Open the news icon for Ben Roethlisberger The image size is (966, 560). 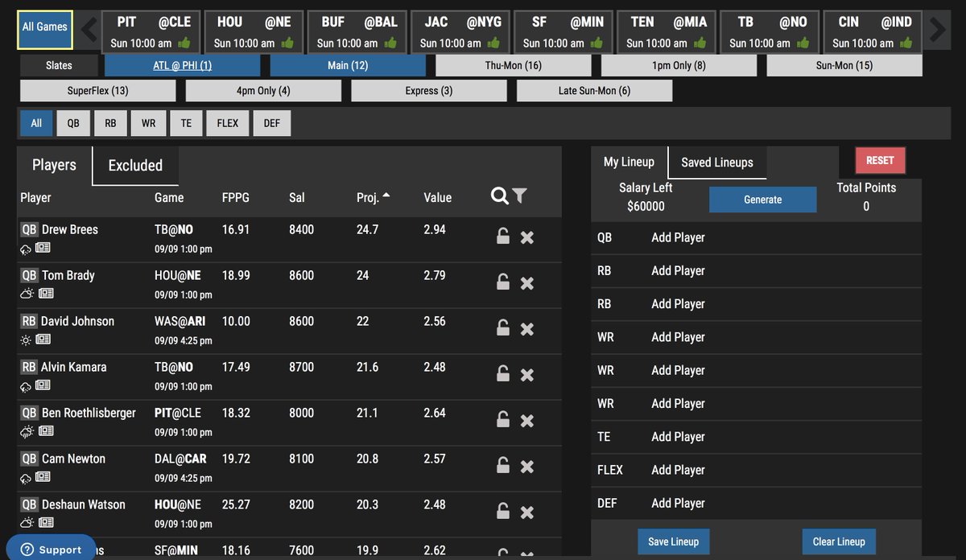[46, 431]
